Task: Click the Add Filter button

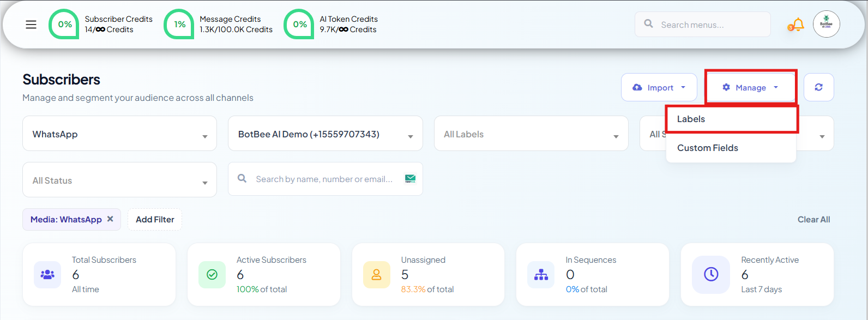Action: (155, 219)
